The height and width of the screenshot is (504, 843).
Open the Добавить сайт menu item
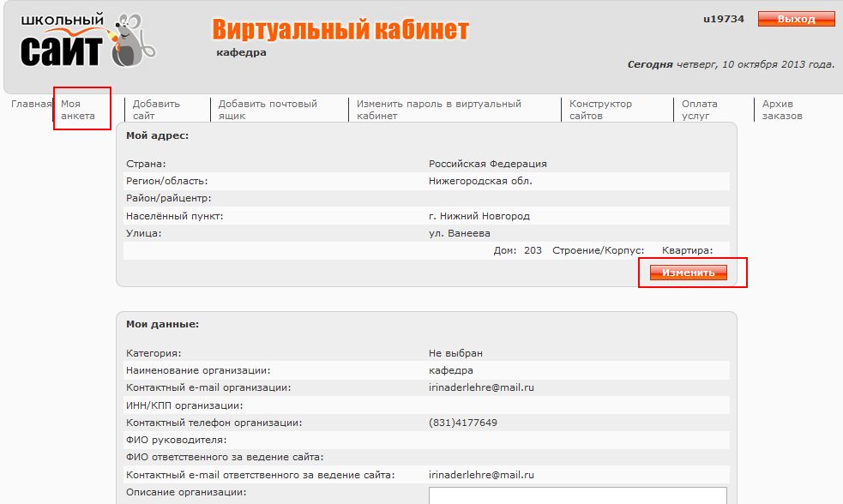click(156, 110)
